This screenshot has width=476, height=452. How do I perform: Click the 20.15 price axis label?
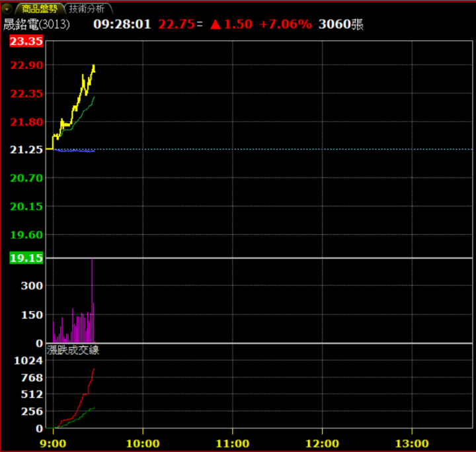coord(26,206)
